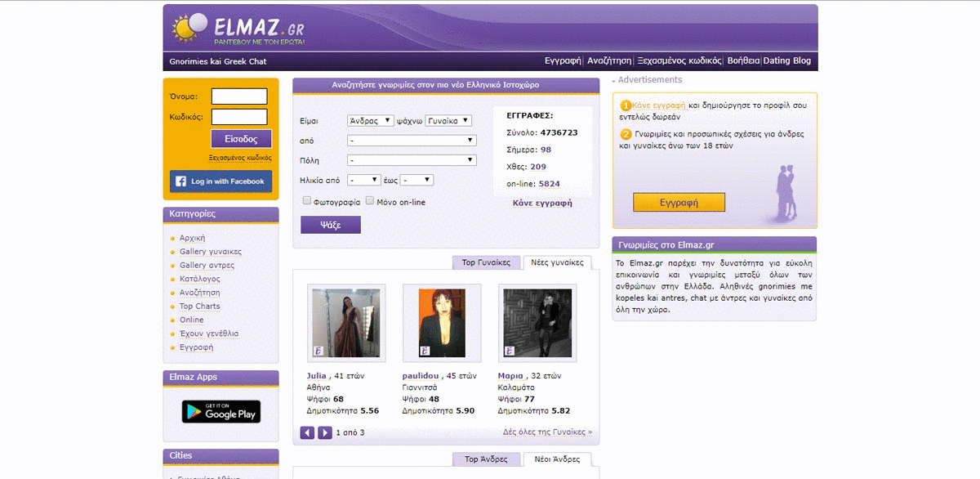Click the E badge on paulidou's photo
The width and height of the screenshot is (980, 479).
pyautogui.click(x=424, y=351)
